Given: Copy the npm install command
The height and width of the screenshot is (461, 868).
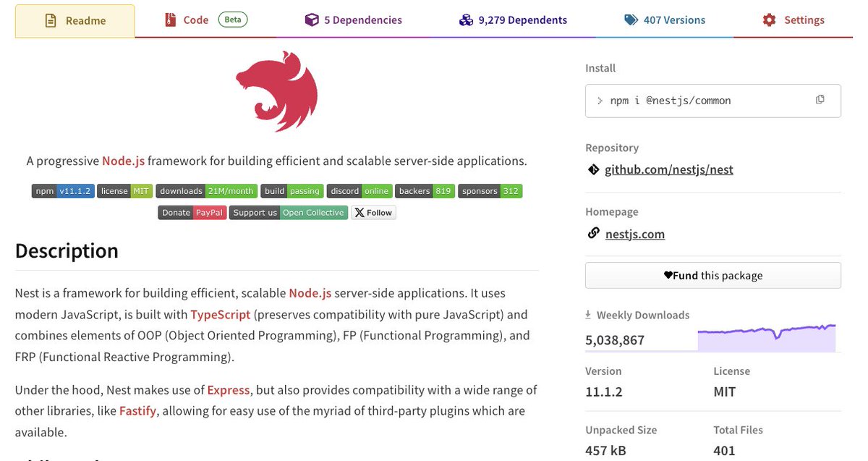Looking at the screenshot, I should (x=820, y=100).
